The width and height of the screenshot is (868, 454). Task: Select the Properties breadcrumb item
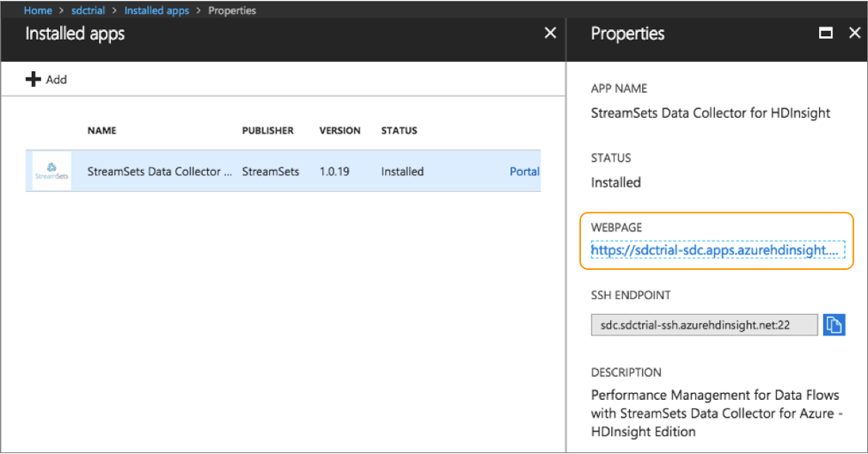coord(232,10)
